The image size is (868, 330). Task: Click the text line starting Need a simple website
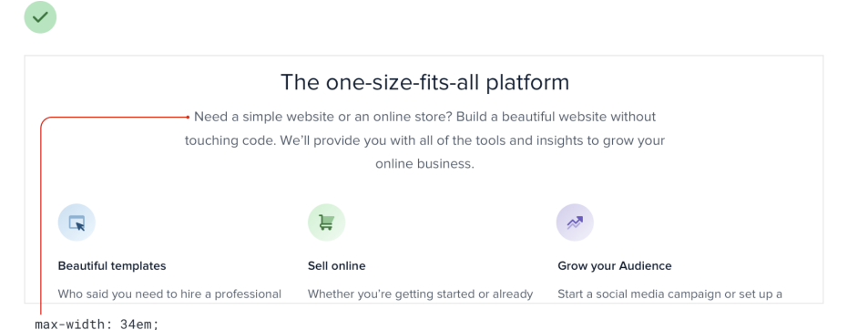[425, 117]
